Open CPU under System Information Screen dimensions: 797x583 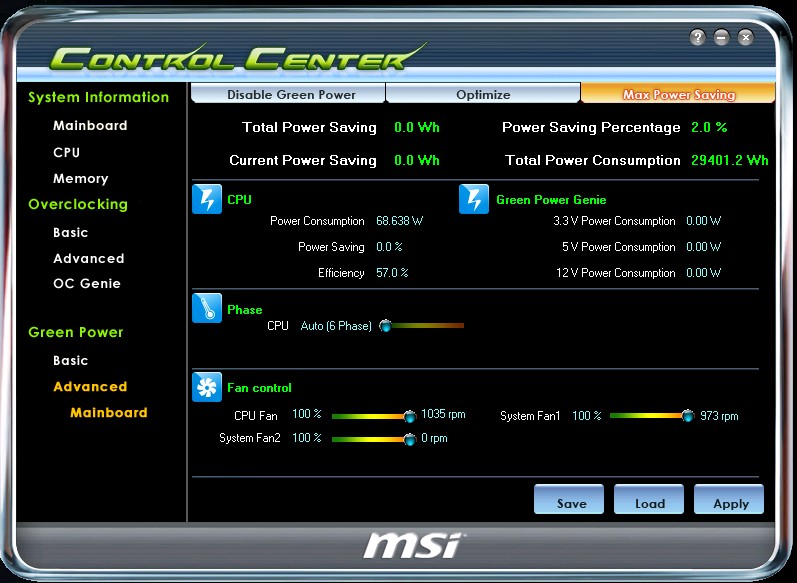click(x=67, y=152)
